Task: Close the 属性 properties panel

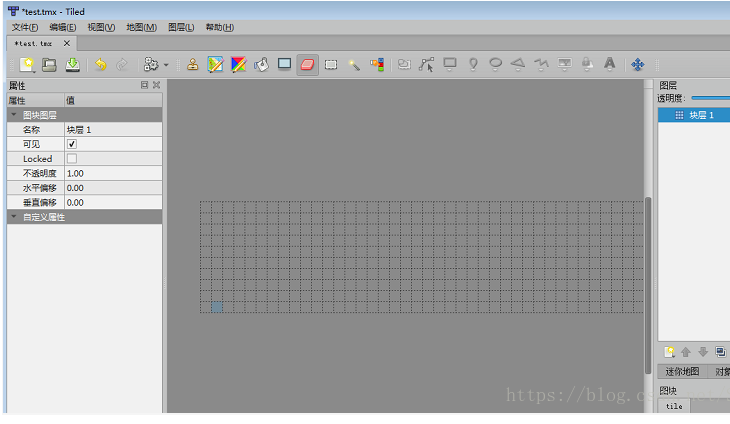Action: click(156, 85)
